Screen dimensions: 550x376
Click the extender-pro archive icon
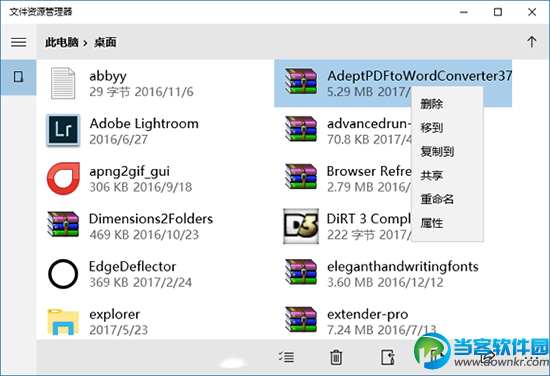click(x=301, y=320)
